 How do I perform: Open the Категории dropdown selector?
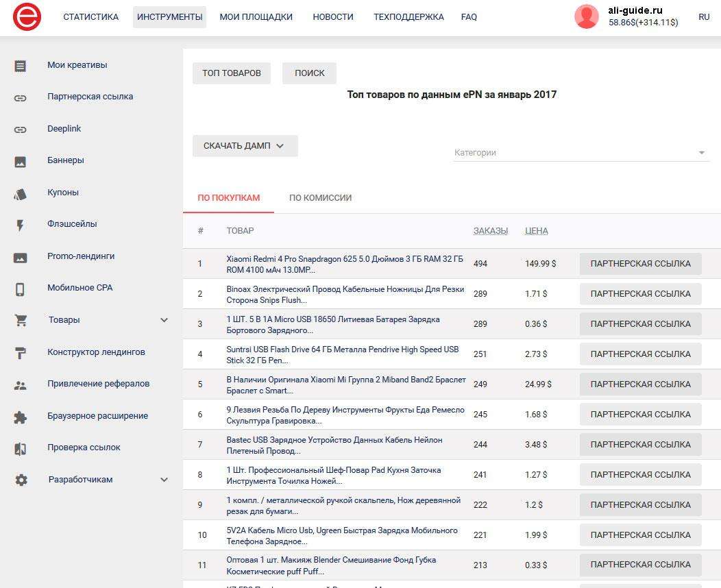point(581,153)
